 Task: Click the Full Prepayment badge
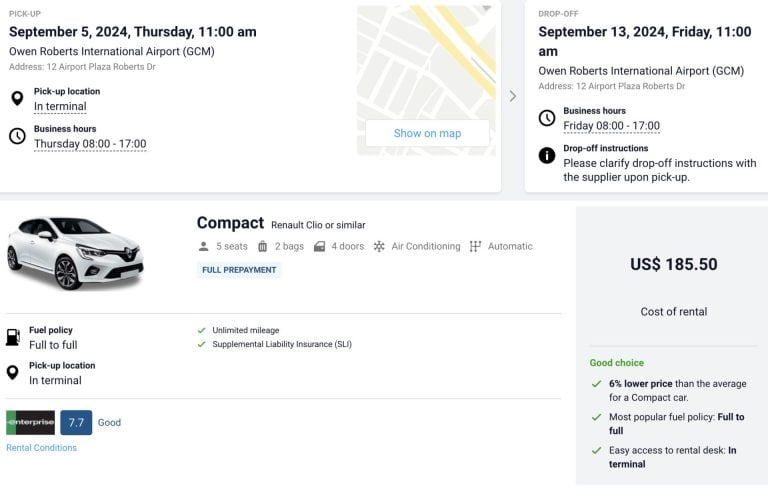(x=239, y=270)
